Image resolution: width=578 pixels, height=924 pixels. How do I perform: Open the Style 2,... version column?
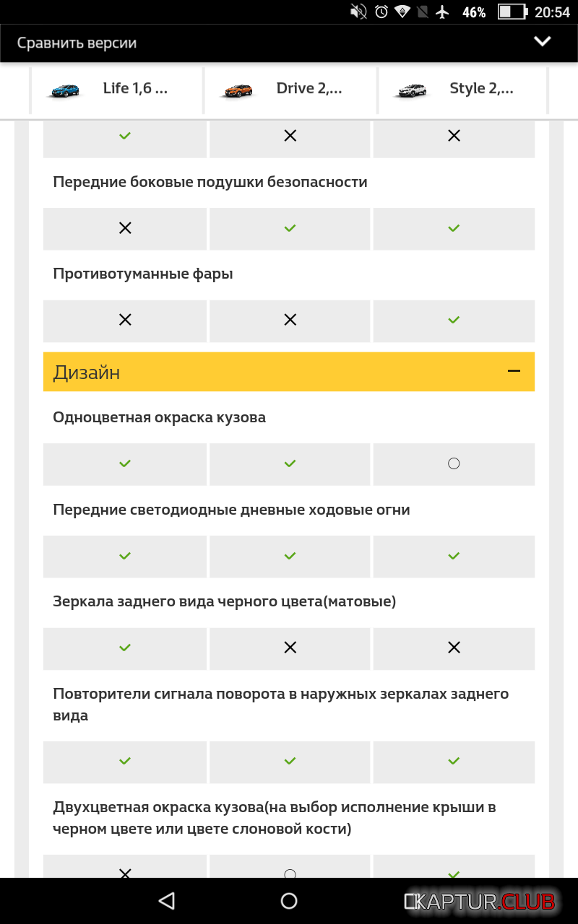click(x=481, y=89)
